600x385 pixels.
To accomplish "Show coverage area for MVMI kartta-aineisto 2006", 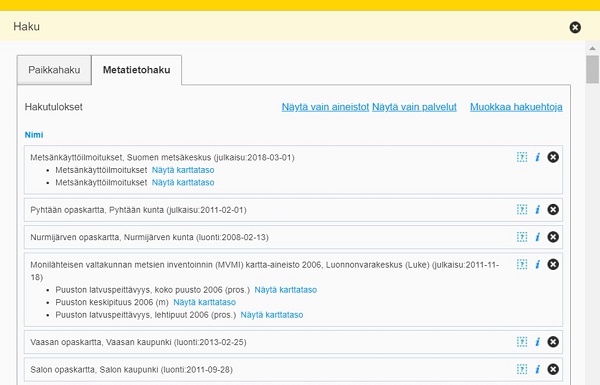I will coord(522,264).
